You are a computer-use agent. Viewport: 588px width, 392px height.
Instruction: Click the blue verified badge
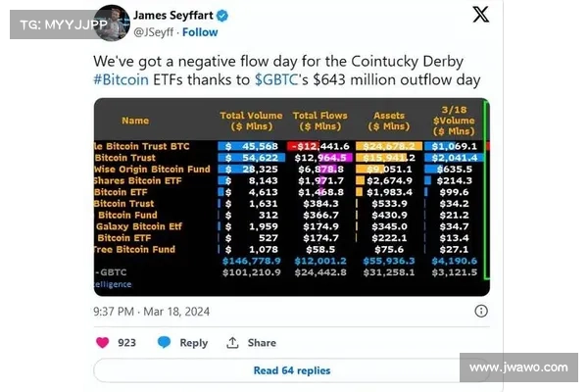coord(222,16)
